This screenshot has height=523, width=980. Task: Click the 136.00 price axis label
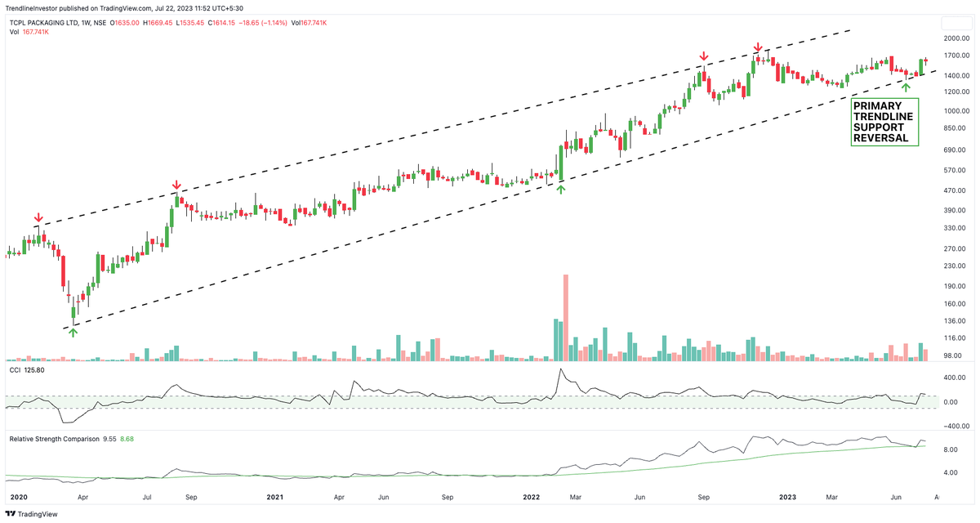tap(955, 320)
